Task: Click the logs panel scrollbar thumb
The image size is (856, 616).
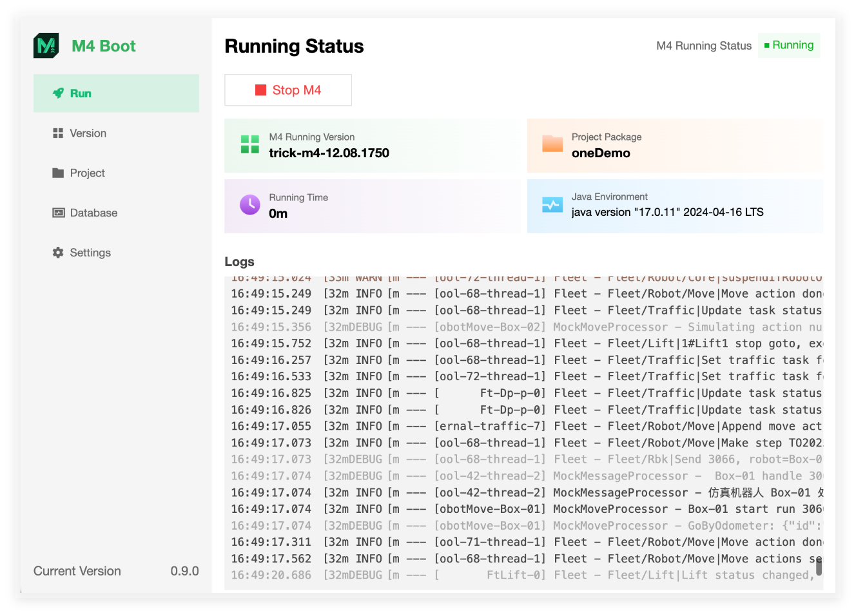Action: pyautogui.click(x=819, y=566)
